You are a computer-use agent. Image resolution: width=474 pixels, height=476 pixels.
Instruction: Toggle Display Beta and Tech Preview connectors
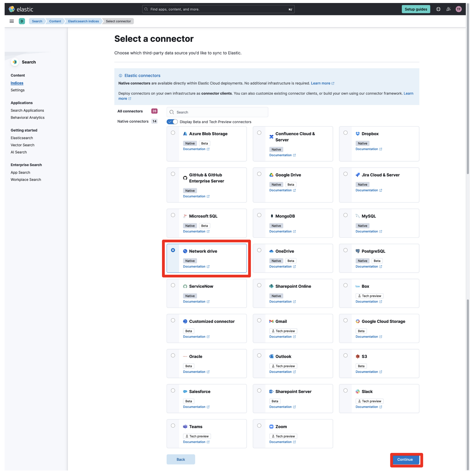172,122
